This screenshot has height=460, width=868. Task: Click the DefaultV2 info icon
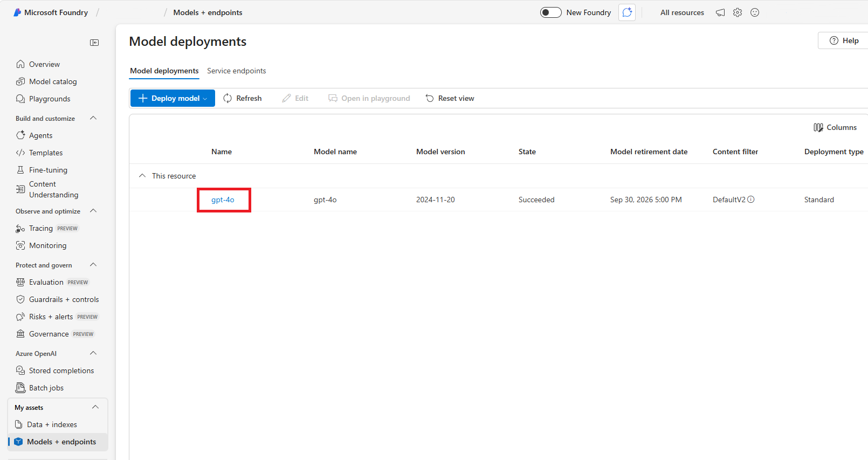click(751, 200)
